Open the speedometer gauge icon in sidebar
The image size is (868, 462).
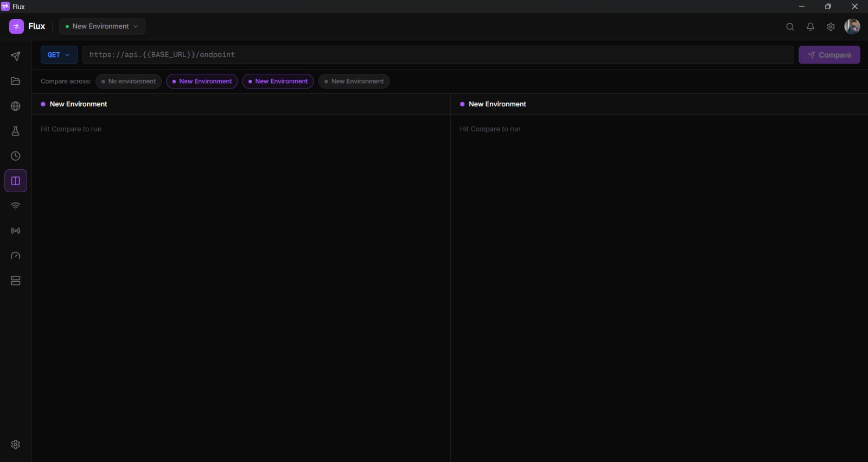[15, 256]
